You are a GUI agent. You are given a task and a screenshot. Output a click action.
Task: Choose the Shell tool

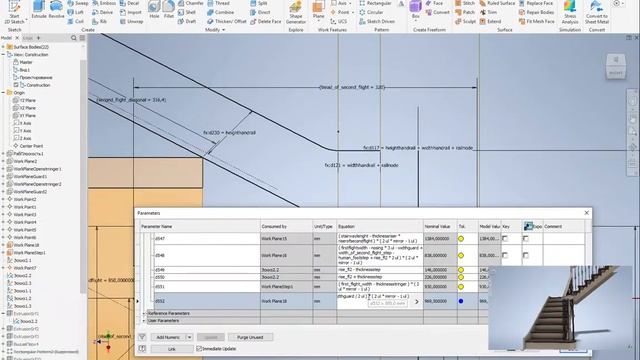pos(187,12)
